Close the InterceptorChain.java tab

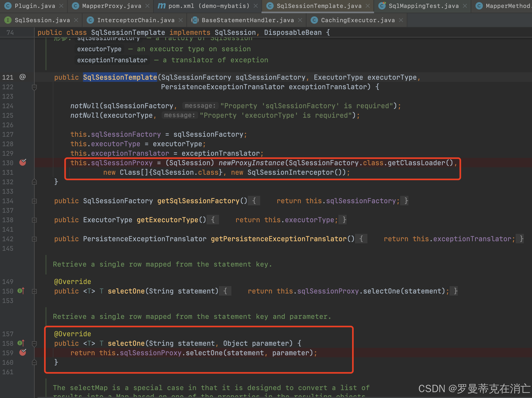pos(181,20)
